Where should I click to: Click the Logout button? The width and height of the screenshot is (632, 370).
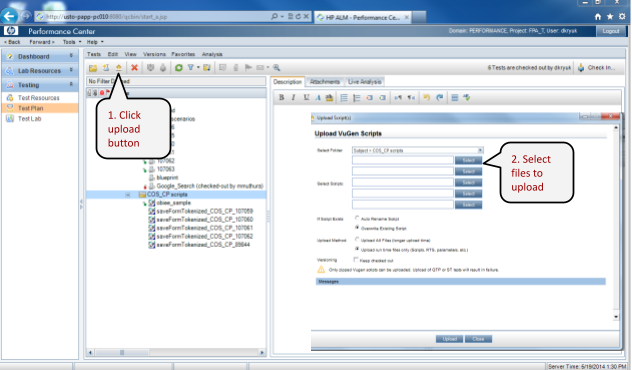(611, 31)
